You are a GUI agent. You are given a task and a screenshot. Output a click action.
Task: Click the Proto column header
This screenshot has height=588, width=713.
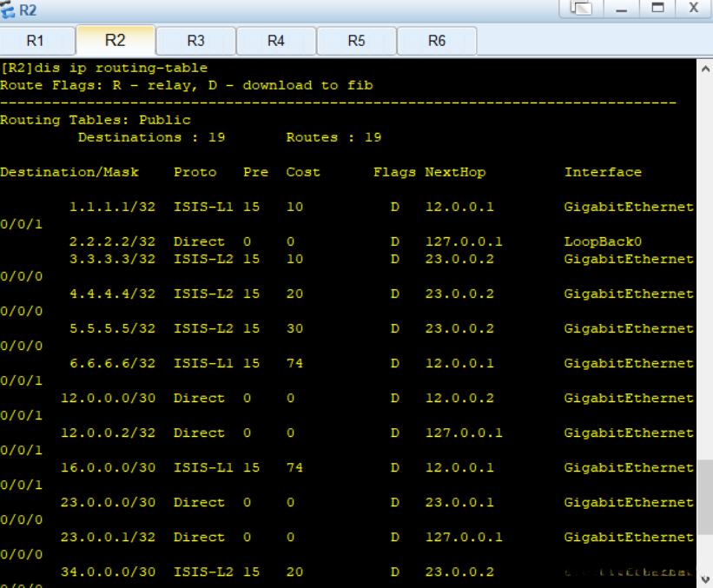tap(195, 172)
